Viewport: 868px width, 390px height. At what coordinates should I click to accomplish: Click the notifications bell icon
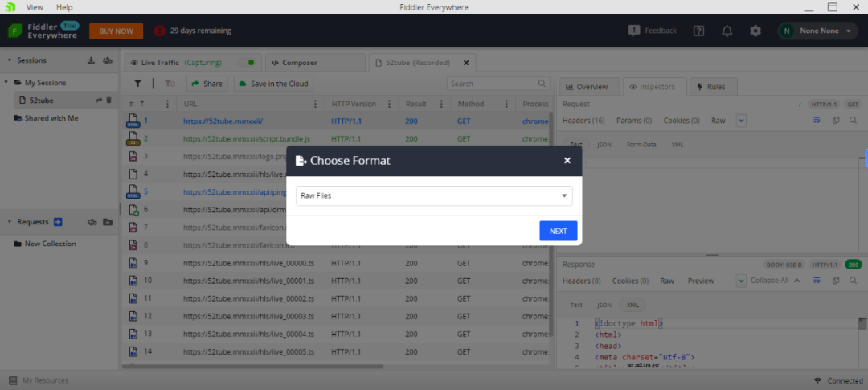click(x=727, y=31)
